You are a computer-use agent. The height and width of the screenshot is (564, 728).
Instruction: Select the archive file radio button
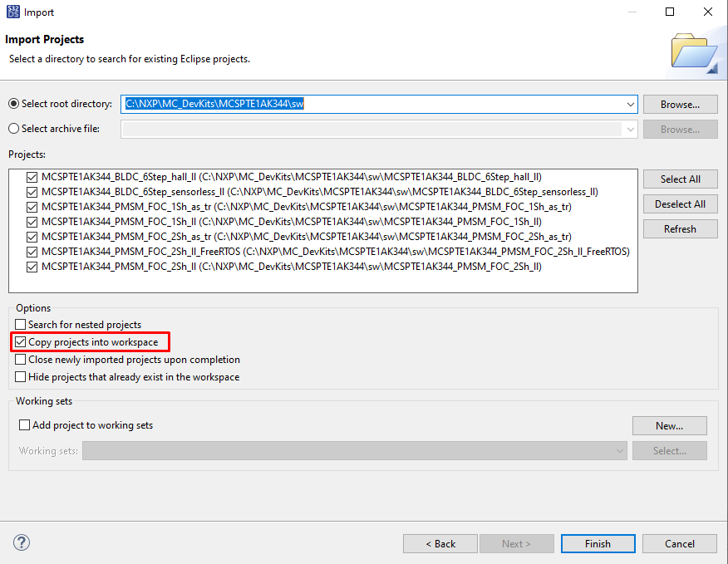point(13,129)
